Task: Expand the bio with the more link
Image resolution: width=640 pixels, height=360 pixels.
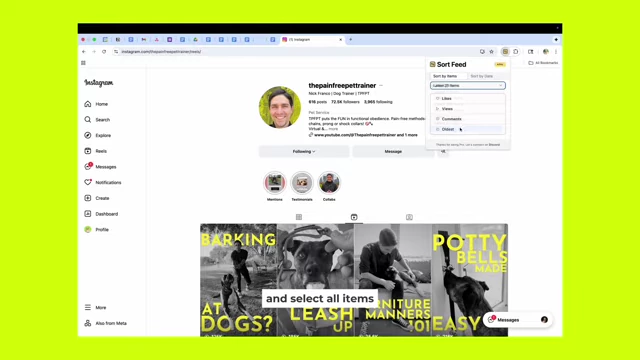Action: pyautogui.click(x=333, y=129)
